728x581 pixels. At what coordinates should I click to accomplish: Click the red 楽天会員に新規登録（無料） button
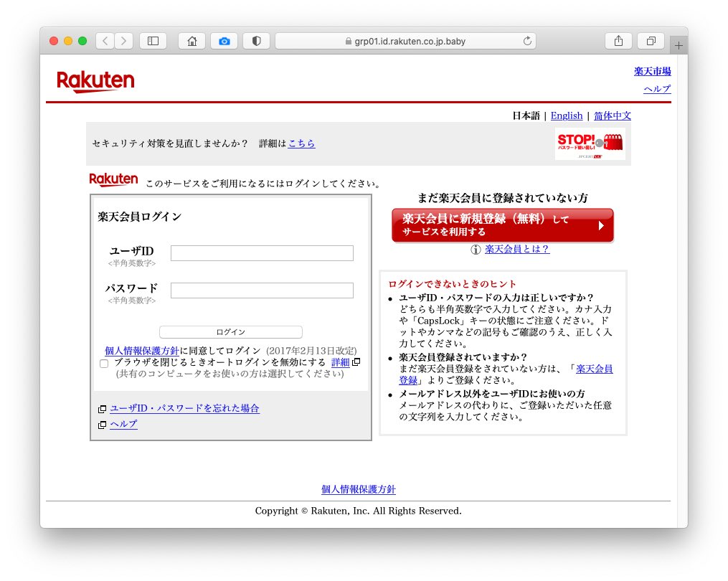pos(502,225)
